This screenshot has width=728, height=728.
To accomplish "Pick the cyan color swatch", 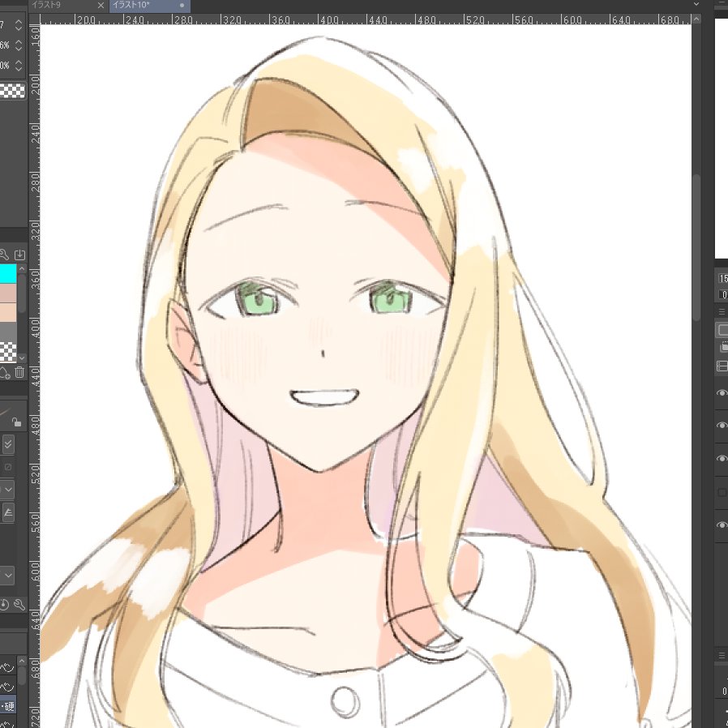I will coord(8,273).
